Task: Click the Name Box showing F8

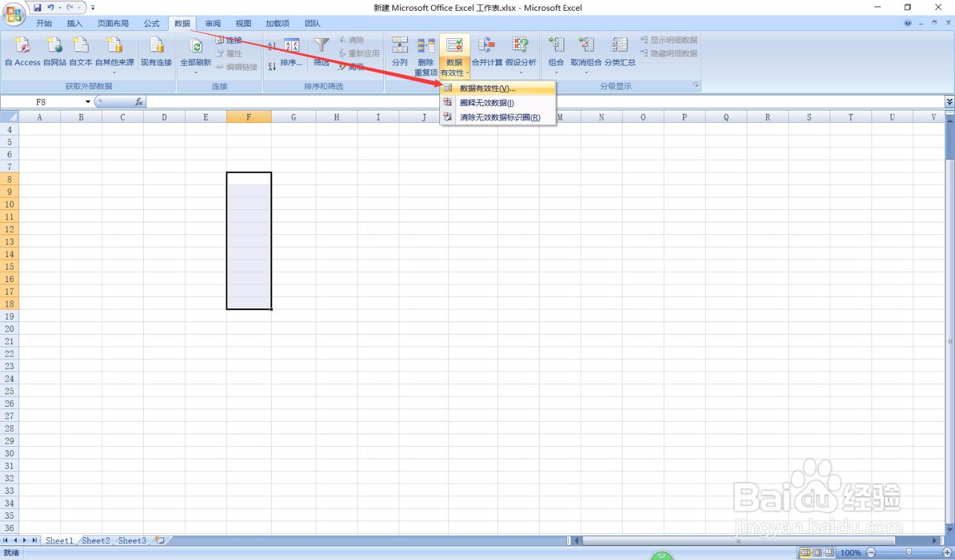Action: [41, 102]
